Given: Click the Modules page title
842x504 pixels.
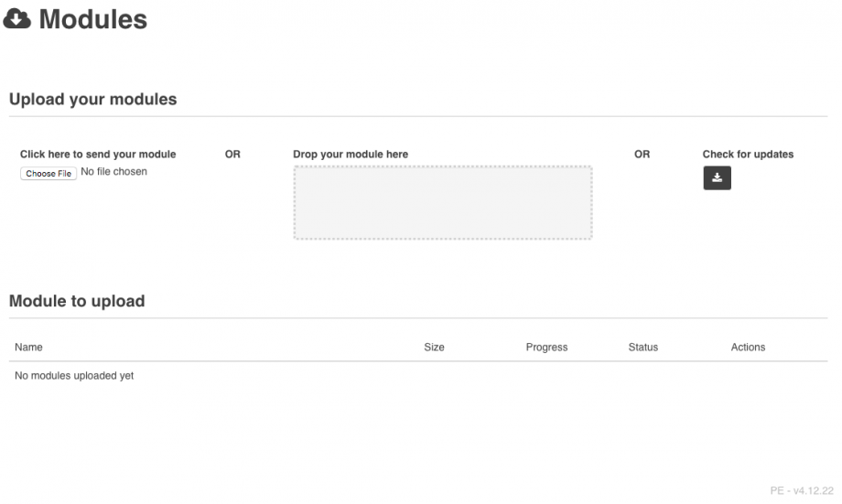Looking at the screenshot, I should tap(92, 19).
